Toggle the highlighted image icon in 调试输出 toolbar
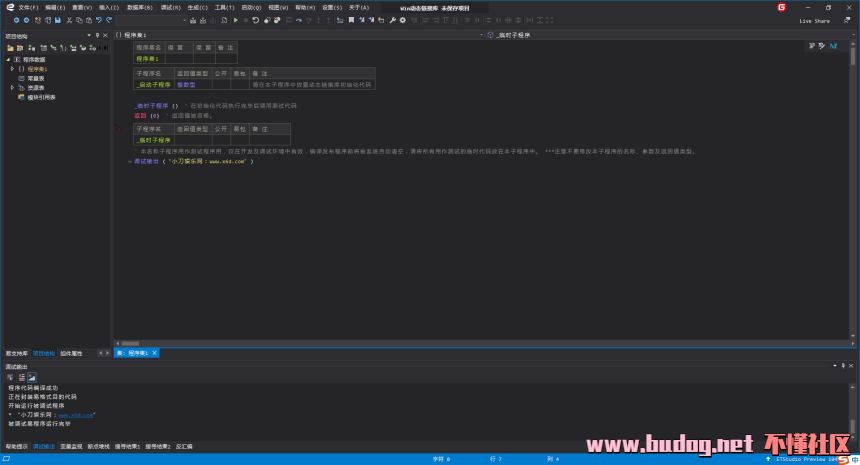The width and height of the screenshot is (860, 465). pos(32,377)
